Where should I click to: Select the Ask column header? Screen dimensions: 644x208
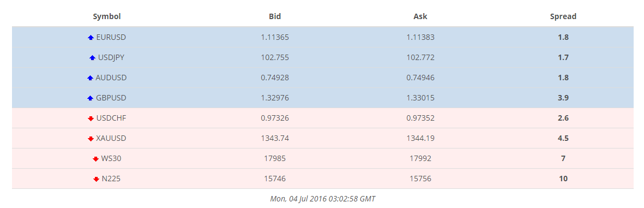pos(420,16)
